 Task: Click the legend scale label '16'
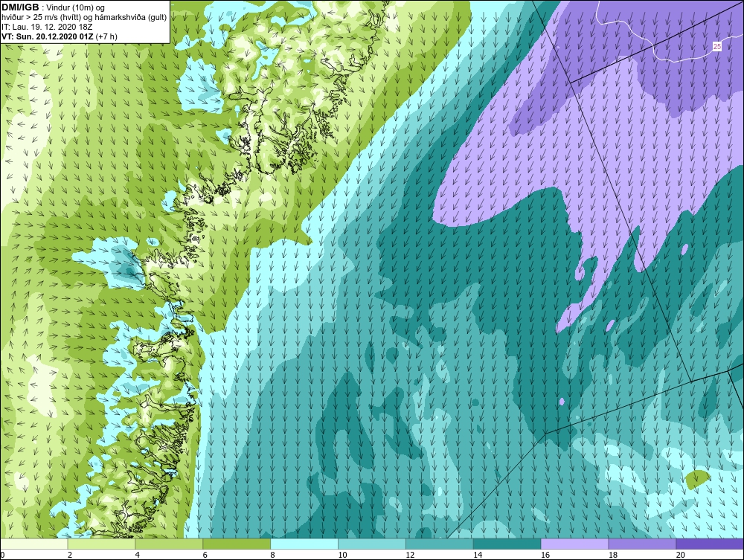coord(545,555)
